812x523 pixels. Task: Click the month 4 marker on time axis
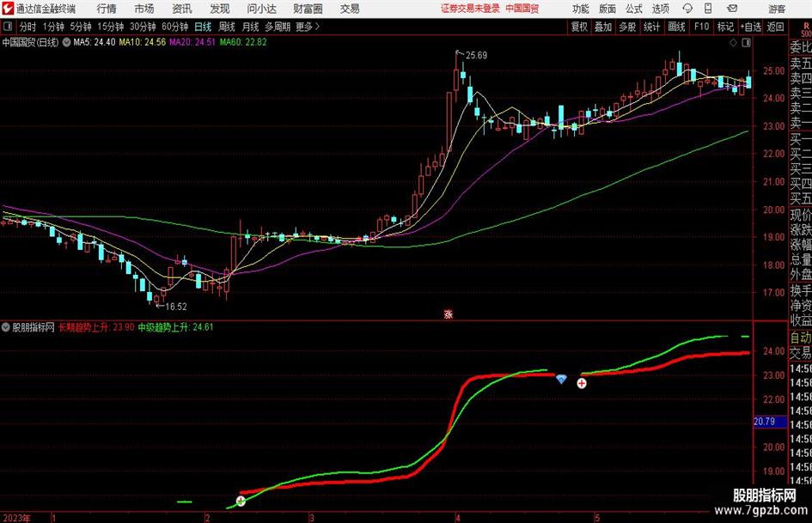click(458, 518)
